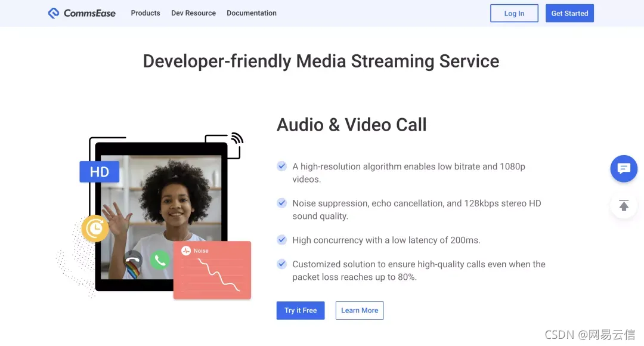Viewport: 644px width, 346px height.
Task: Open the Products menu
Action: click(145, 13)
